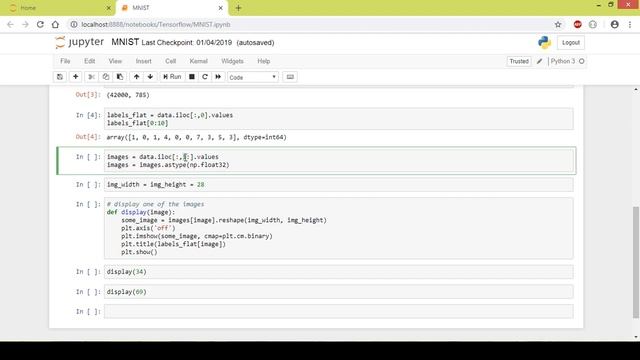640x360 pixels.
Task: Paste cells below using the toolbar icon
Action: 120,77
